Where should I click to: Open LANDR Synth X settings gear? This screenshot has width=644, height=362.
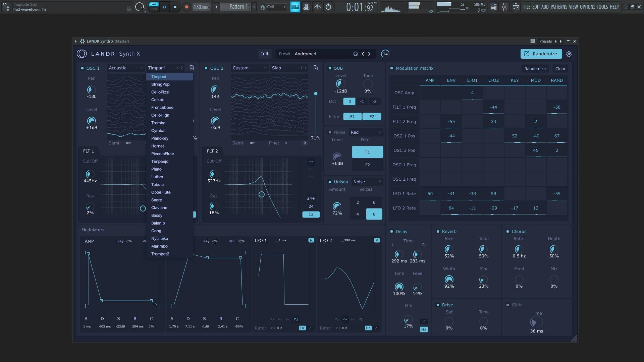569,54
